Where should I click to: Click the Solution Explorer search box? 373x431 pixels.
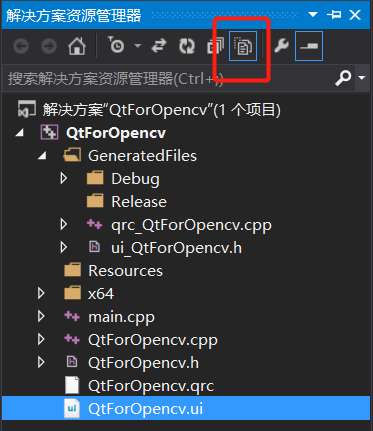(168, 79)
